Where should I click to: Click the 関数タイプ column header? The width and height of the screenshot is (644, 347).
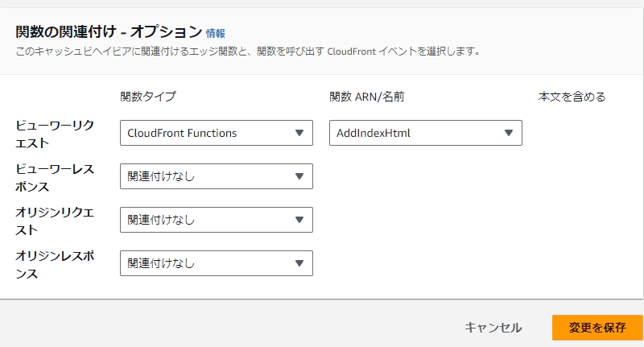point(148,97)
